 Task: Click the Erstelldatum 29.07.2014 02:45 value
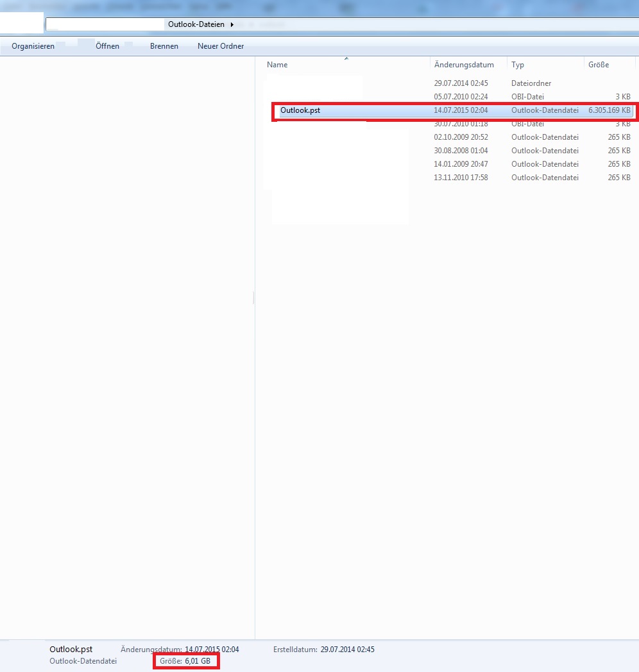pos(347,650)
